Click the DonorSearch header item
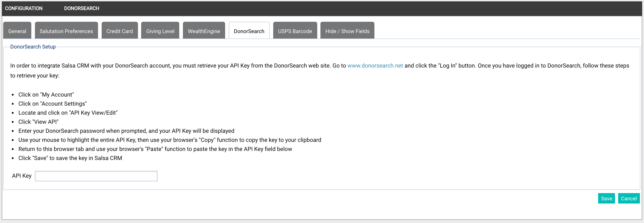This screenshot has width=644, height=223. (x=81, y=8)
